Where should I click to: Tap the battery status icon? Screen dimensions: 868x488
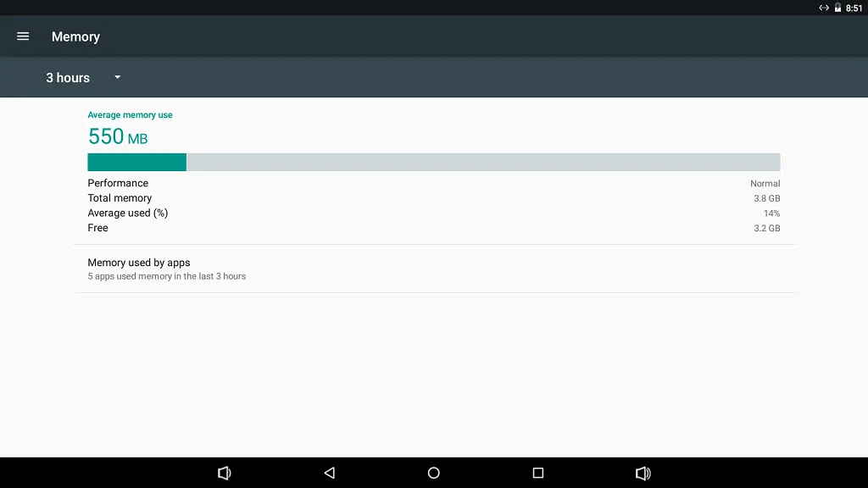tap(837, 8)
